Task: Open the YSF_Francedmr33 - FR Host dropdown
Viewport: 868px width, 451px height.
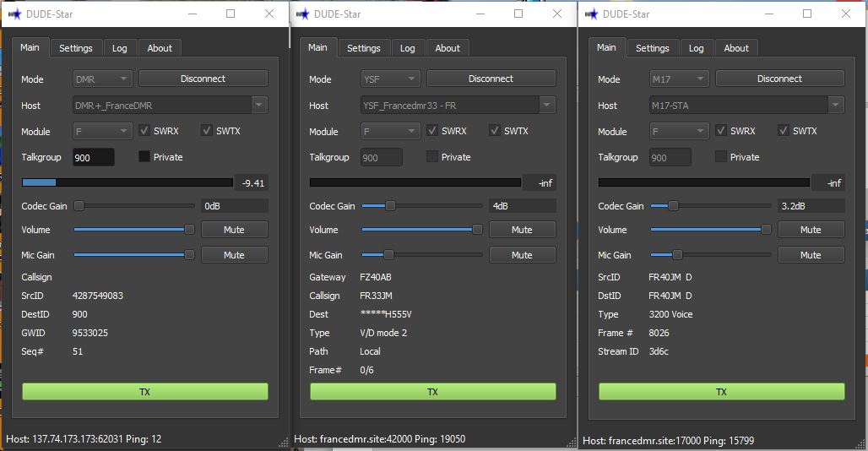Action: pos(458,105)
